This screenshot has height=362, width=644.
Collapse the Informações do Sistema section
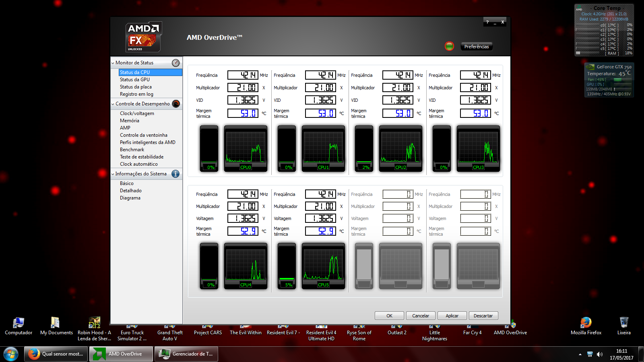[x=113, y=174]
